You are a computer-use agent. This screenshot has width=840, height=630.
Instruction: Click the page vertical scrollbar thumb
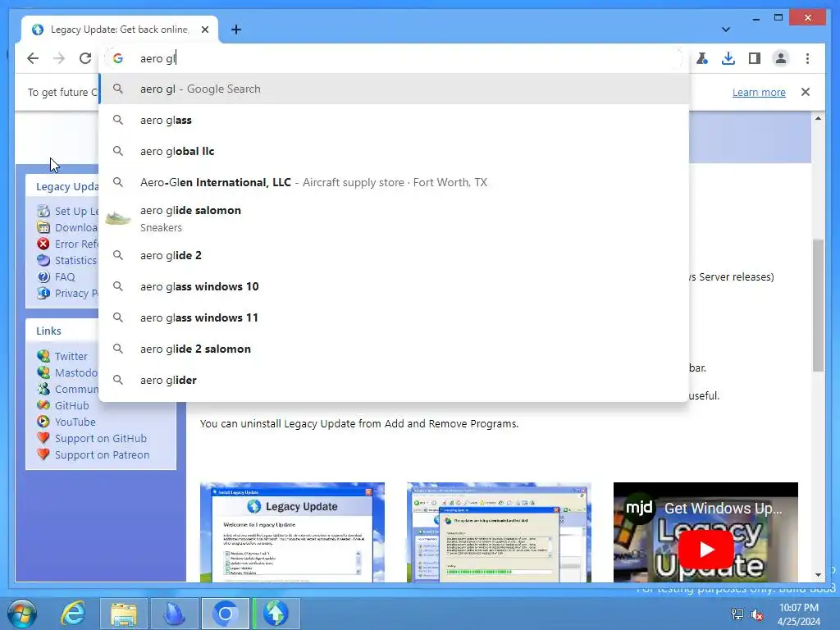point(818,305)
